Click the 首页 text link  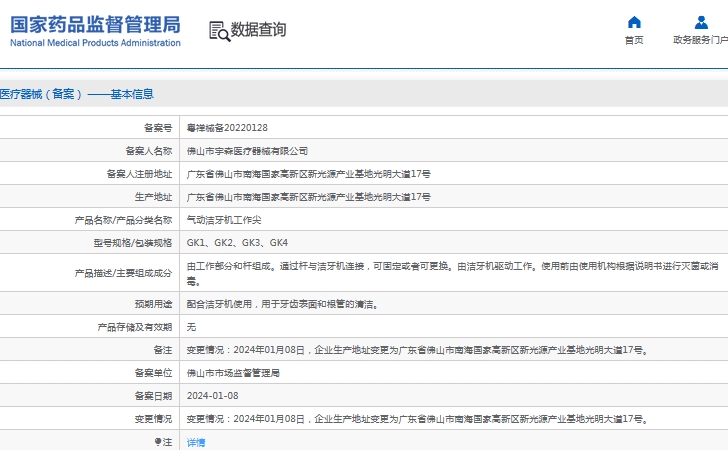tap(634, 40)
